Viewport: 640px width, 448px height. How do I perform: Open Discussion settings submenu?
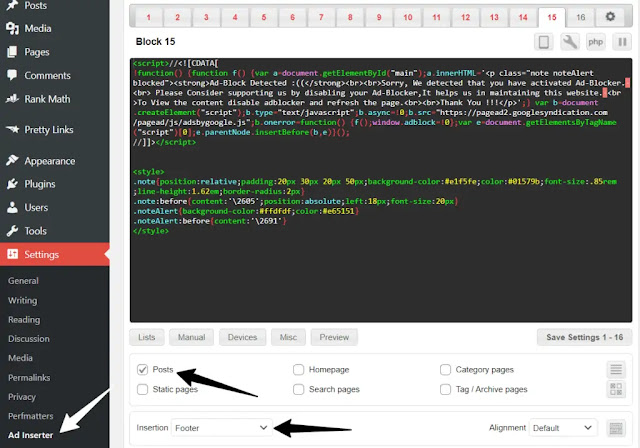click(x=29, y=339)
